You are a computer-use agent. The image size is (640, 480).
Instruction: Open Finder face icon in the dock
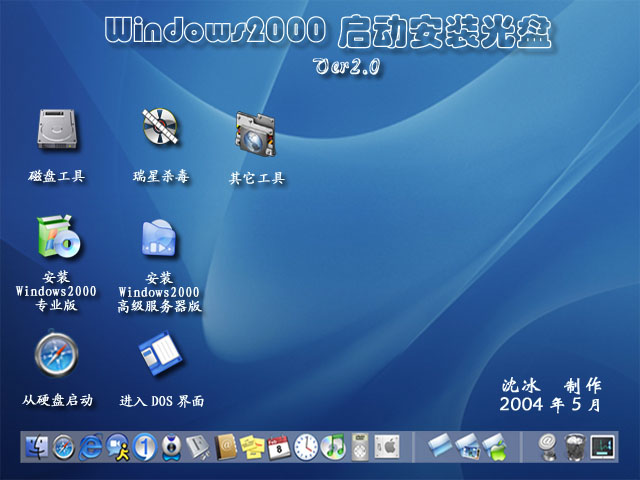[x=36, y=447]
